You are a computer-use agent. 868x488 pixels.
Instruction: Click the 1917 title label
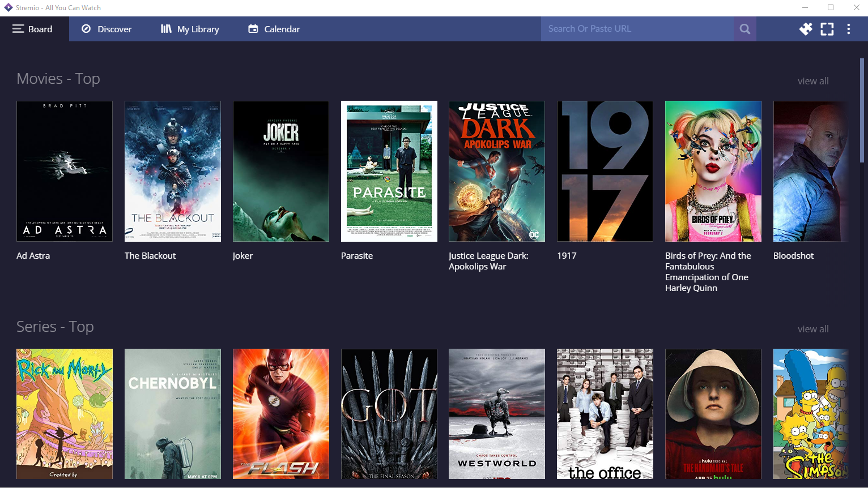[567, 256]
